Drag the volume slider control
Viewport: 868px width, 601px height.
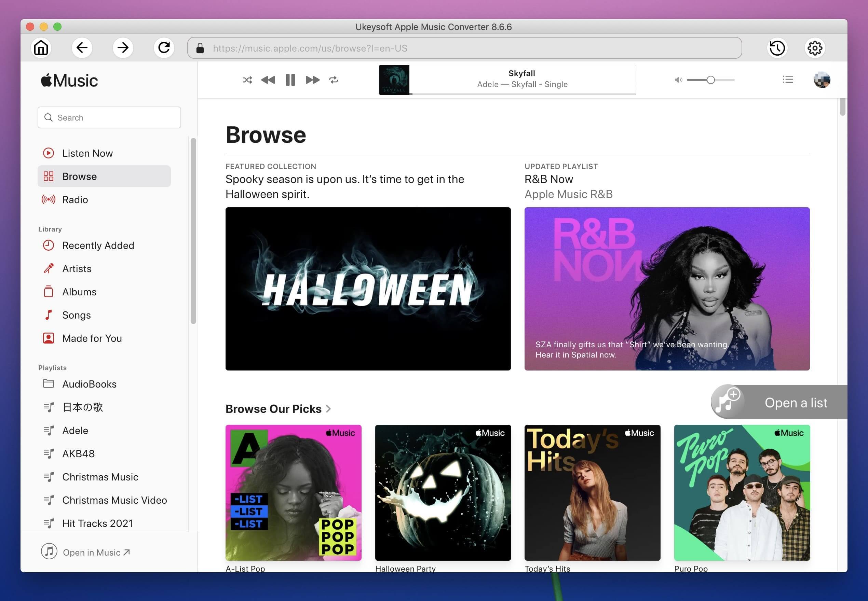coord(712,80)
